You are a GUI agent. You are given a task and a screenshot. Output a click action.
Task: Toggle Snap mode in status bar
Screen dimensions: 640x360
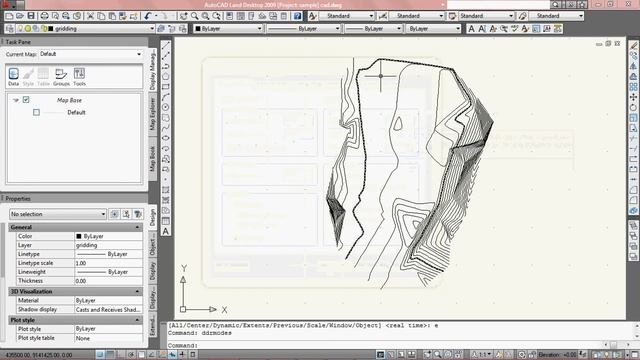tap(100, 355)
